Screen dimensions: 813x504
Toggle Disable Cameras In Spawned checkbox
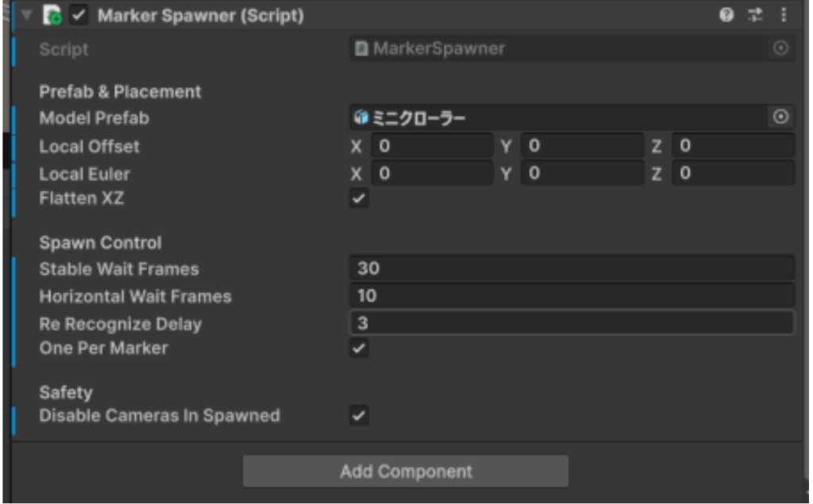pyautogui.click(x=360, y=415)
